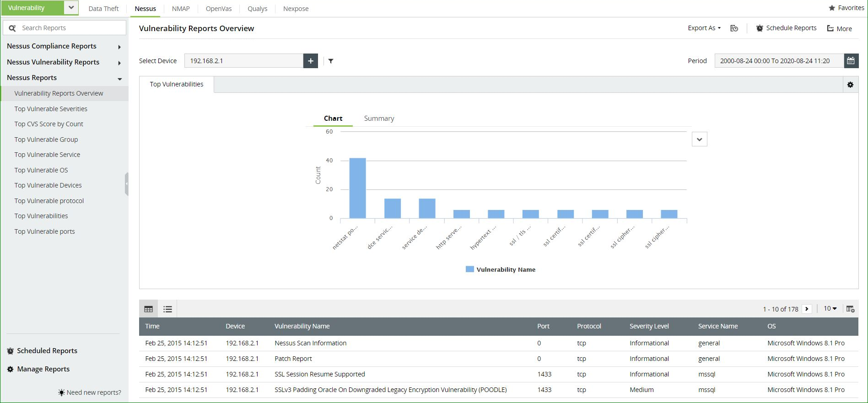Open Top Vulnerabilities report in sidebar
The height and width of the screenshot is (403, 868).
(x=41, y=216)
